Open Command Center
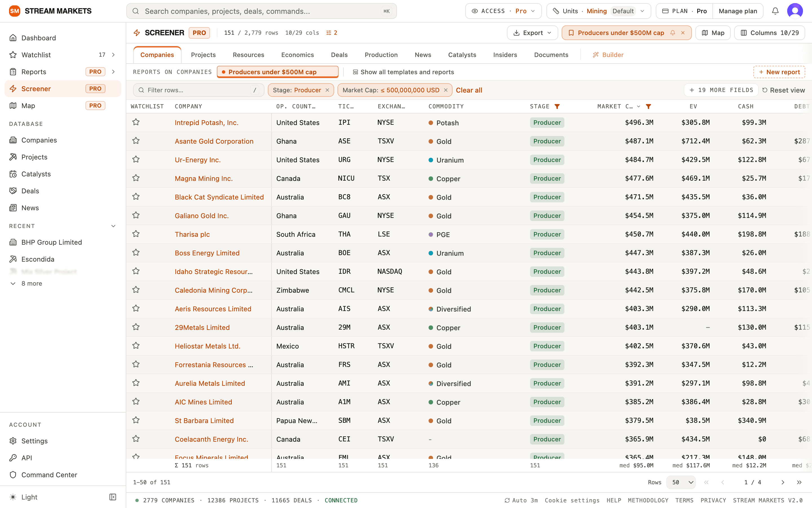The width and height of the screenshot is (812, 508). tap(63, 475)
